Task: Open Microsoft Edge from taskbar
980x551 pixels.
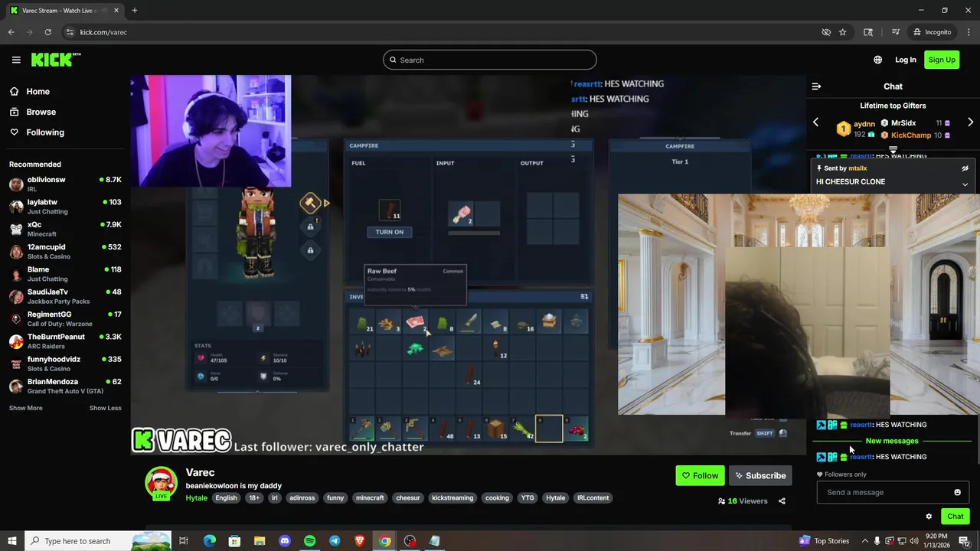Action: [x=209, y=541]
